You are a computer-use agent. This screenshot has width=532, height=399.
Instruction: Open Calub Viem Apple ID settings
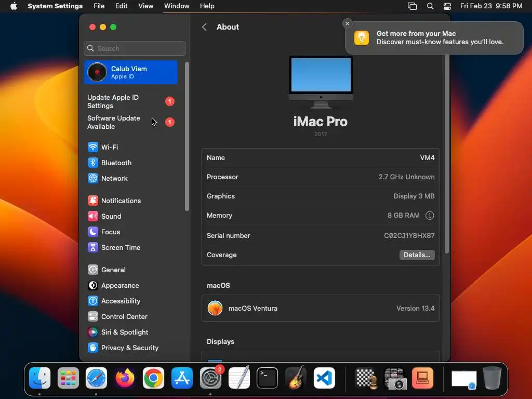click(x=131, y=72)
